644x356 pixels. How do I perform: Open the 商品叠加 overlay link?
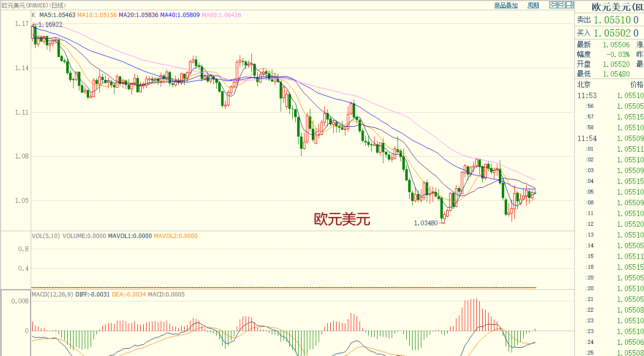pyautogui.click(x=506, y=5)
